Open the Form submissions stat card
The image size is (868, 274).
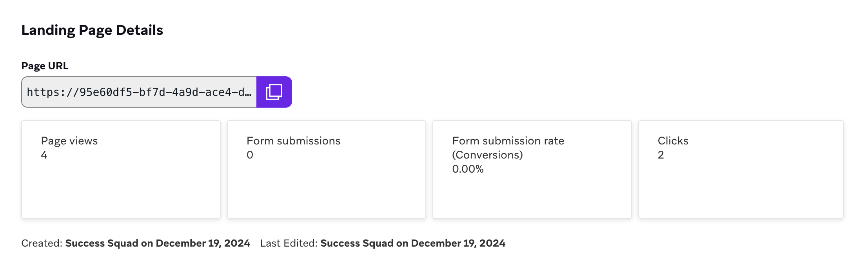click(x=327, y=169)
